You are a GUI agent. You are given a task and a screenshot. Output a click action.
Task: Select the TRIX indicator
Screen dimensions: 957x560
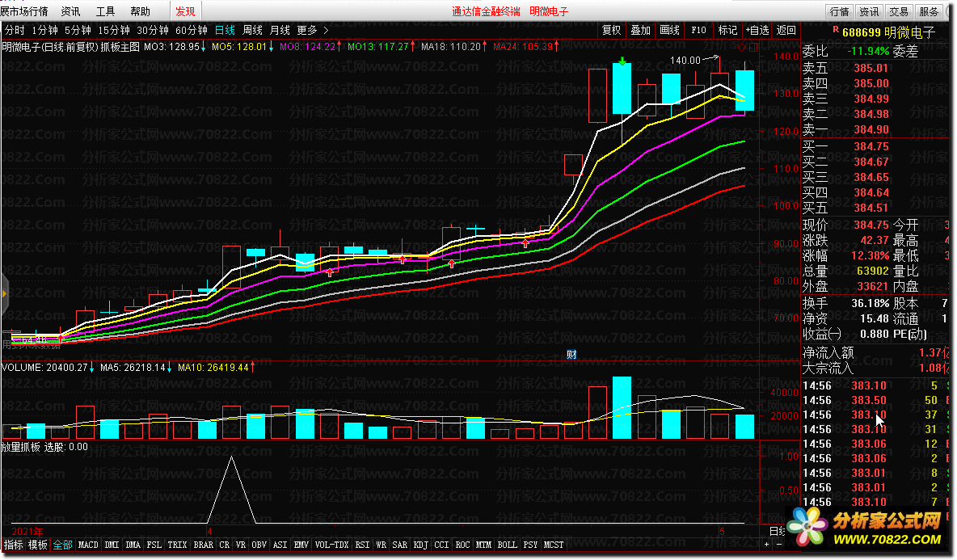(177, 545)
